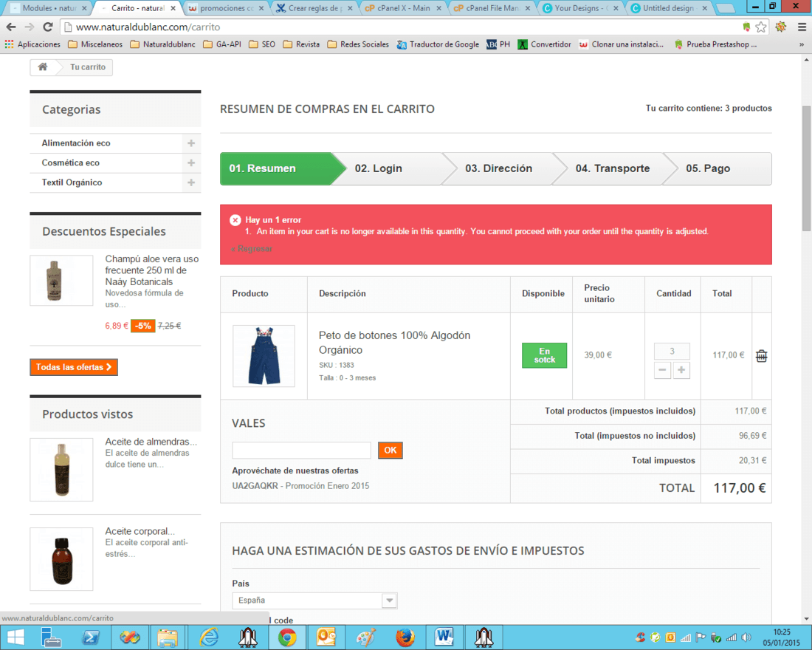Click Regresar link in error box

[x=252, y=249]
